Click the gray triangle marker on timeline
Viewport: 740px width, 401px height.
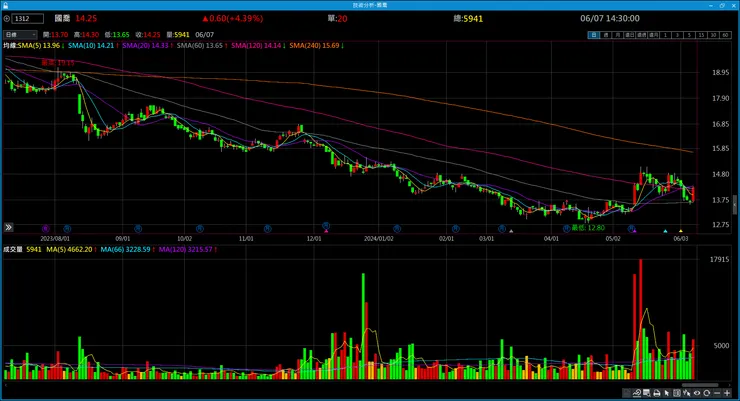[511, 231]
